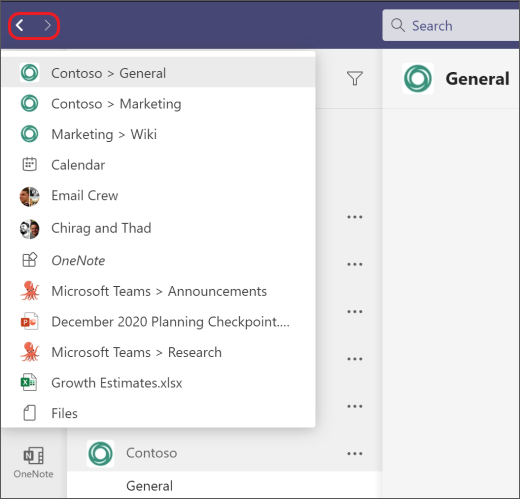Click the Calendar icon in history
520x499 pixels.
pos(29,164)
